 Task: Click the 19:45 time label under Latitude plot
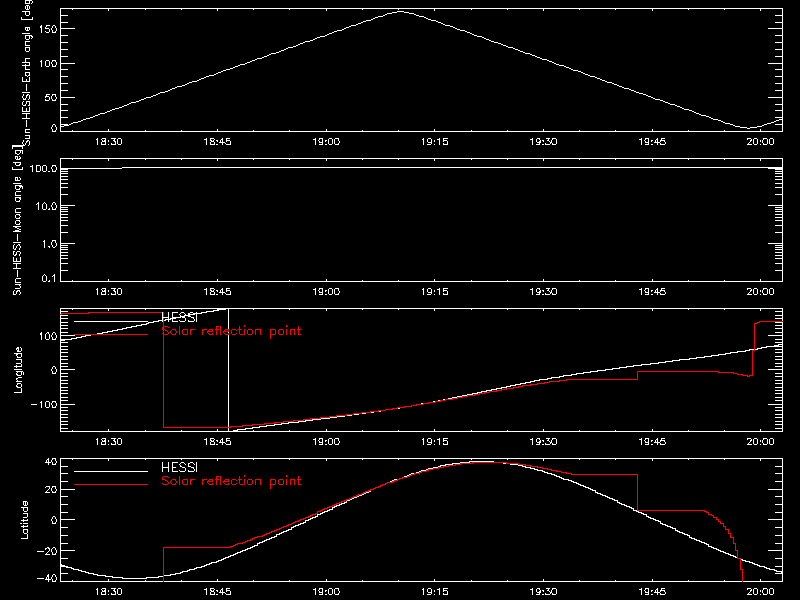(652, 591)
